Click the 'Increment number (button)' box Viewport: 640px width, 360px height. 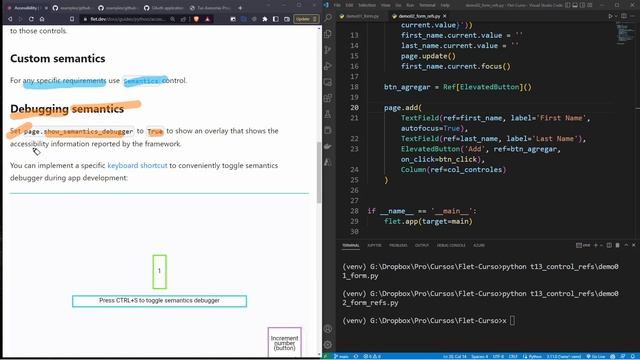[284, 342]
